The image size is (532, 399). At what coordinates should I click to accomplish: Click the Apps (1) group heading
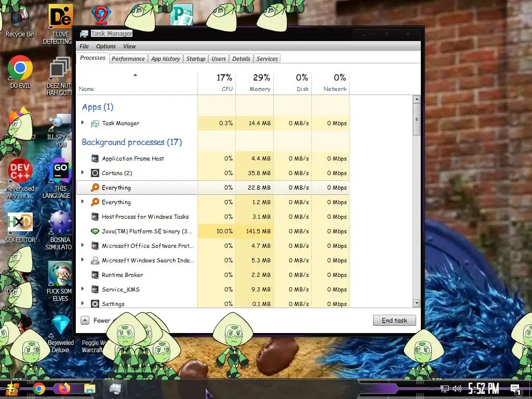98,107
